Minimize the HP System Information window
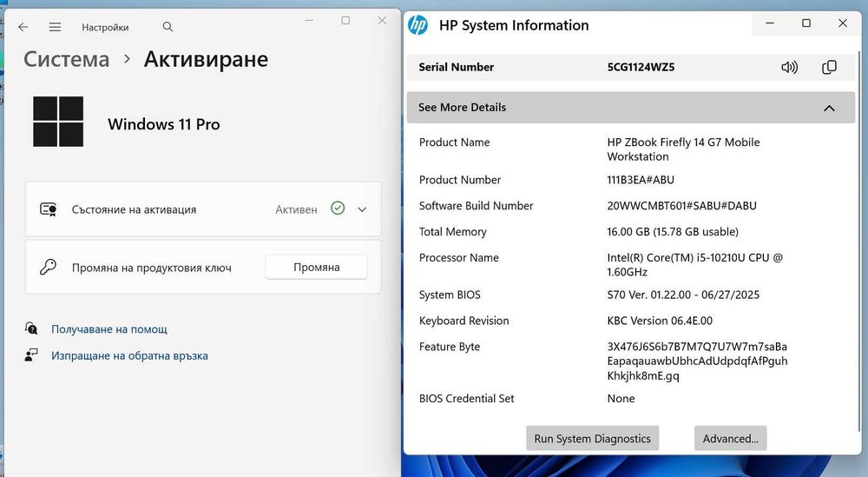 [769, 23]
